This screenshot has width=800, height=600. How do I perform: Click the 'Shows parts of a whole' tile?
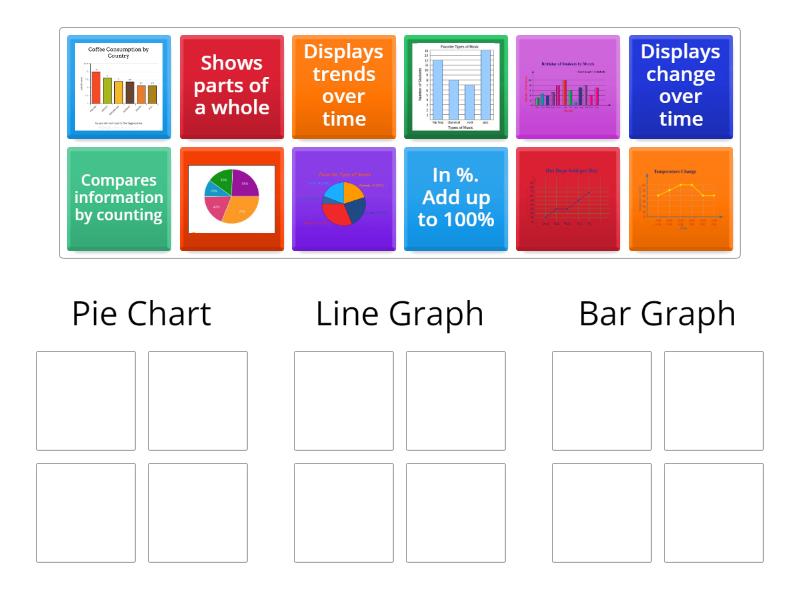[232, 87]
